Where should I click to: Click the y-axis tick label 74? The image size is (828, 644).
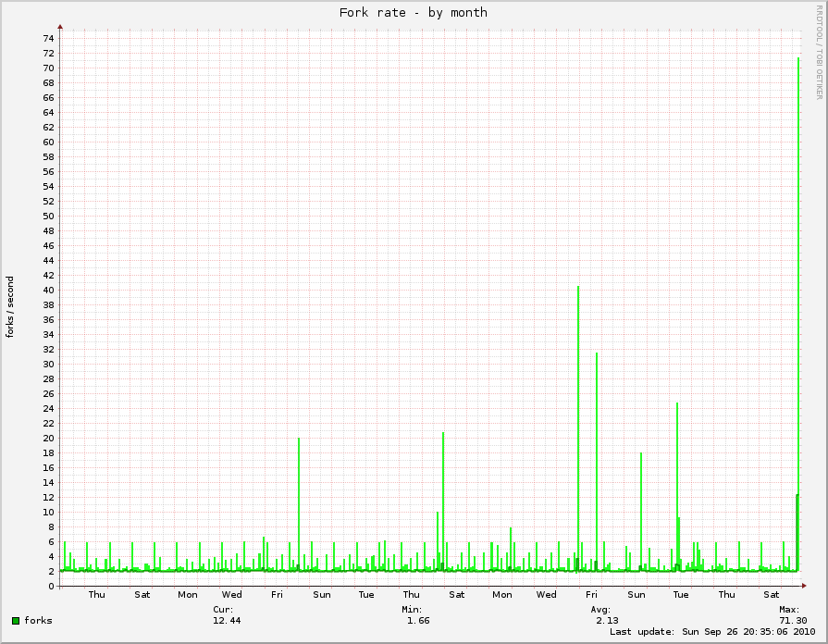point(48,38)
